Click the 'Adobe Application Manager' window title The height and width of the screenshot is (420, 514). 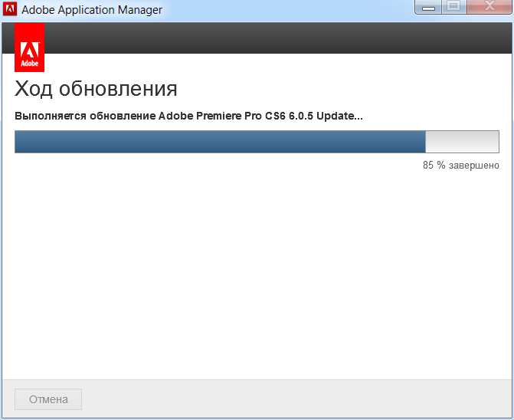pyautogui.click(x=92, y=10)
